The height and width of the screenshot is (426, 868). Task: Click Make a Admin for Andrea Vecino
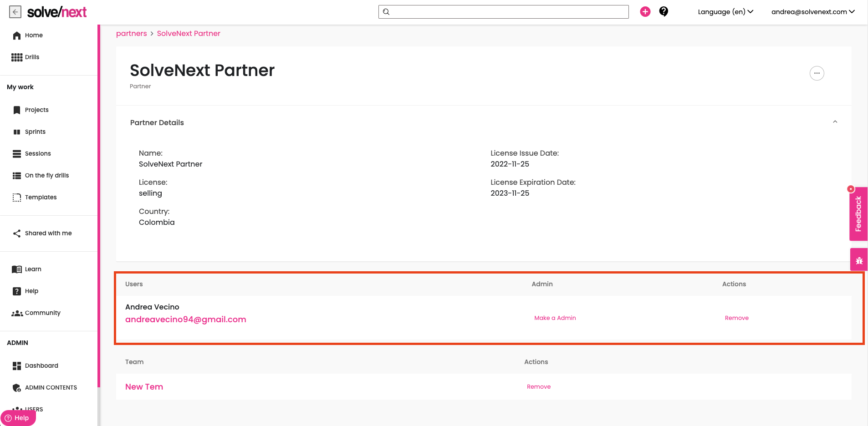[555, 318]
